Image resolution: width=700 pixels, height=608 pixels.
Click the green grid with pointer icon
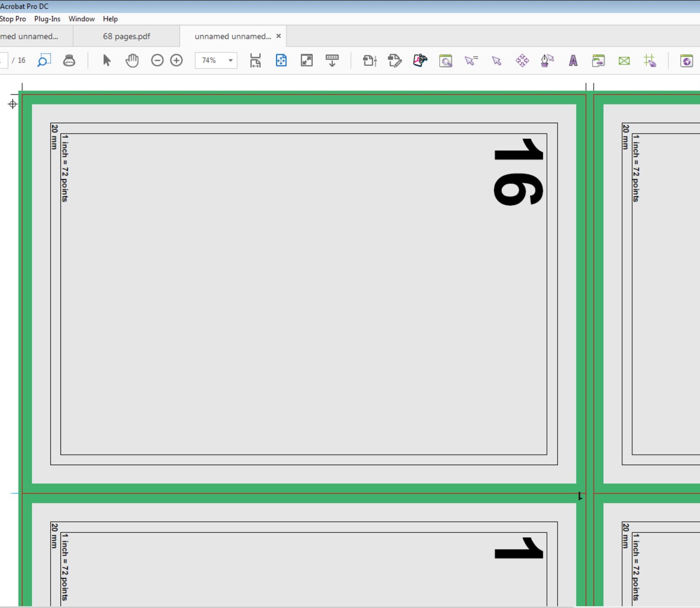[650, 60]
